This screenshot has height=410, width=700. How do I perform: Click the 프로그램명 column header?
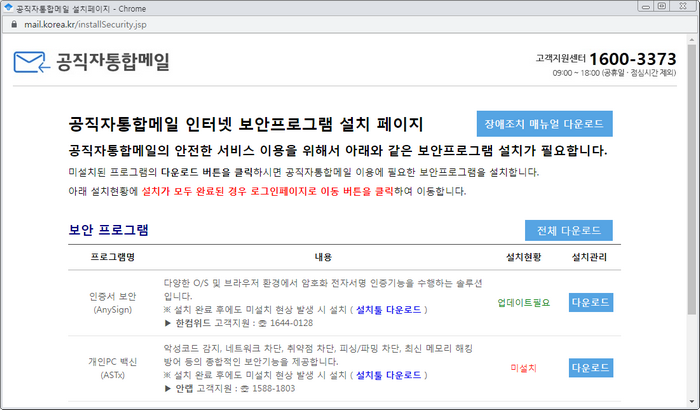pyautogui.click(x=112, y=257)
